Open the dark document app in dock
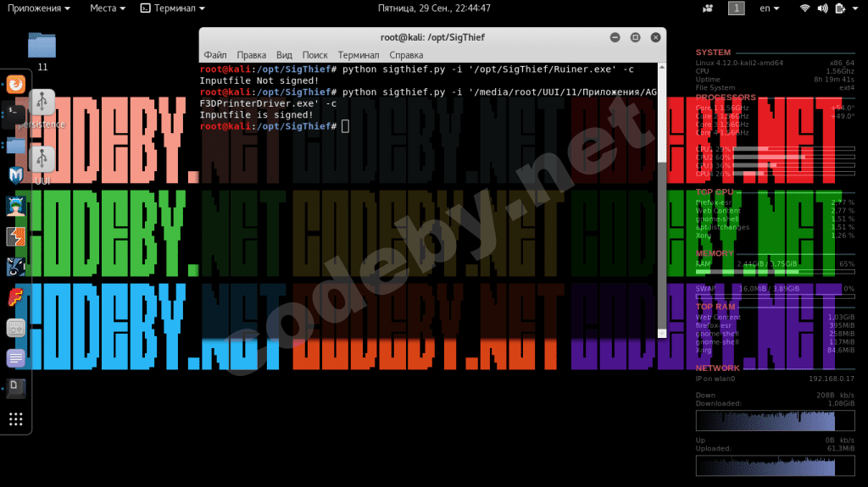Image resolution: width=868 pixels, height=487 pixels. (15, 389)
